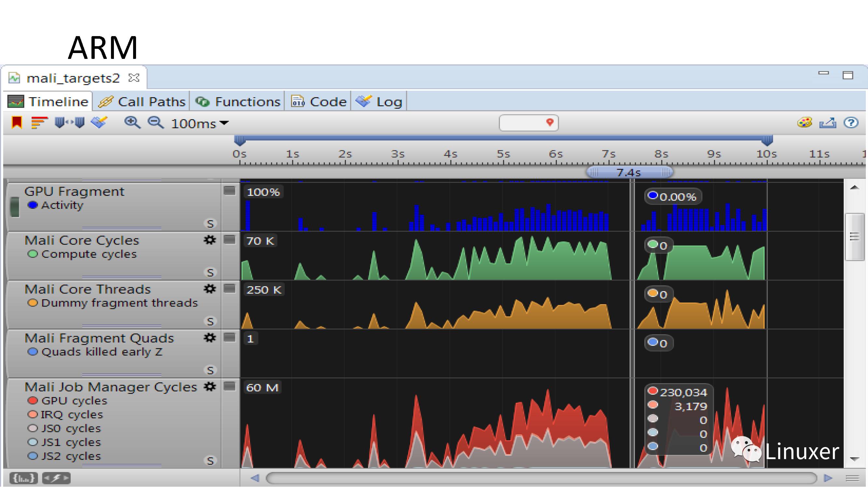Viewport: 868px width, 488px height.
Task: Open the color palette chart settings icon
Action: pos(805,123)
